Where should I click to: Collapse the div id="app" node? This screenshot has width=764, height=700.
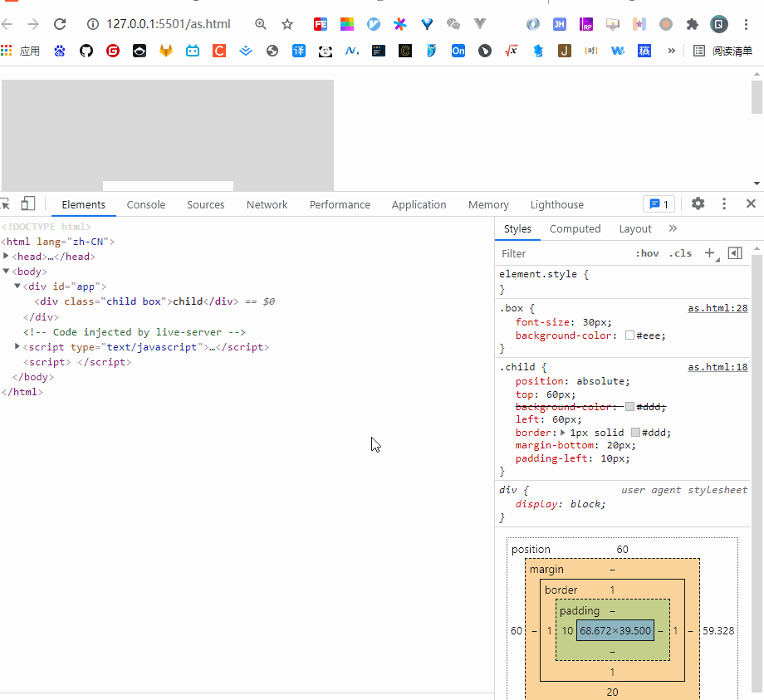(17, 286)
